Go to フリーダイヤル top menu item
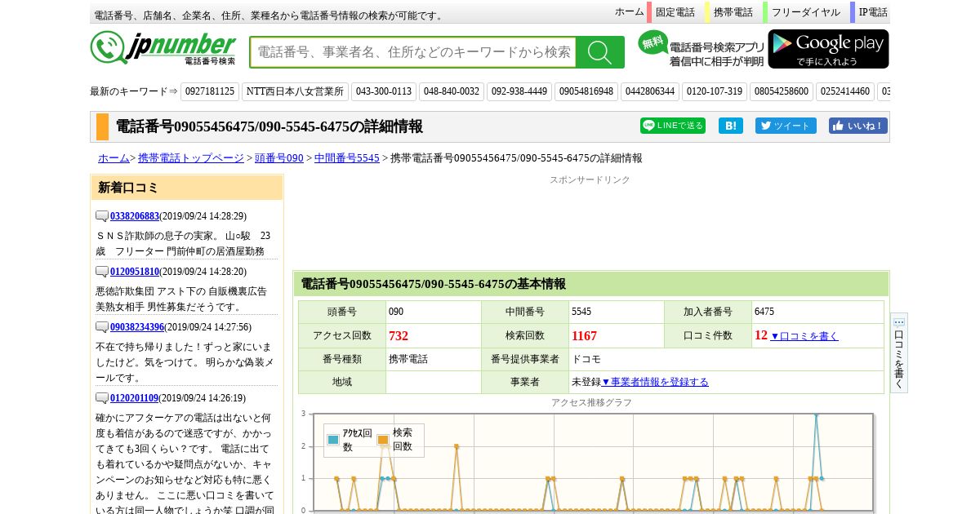980x514 pixels. click(805, 12)
